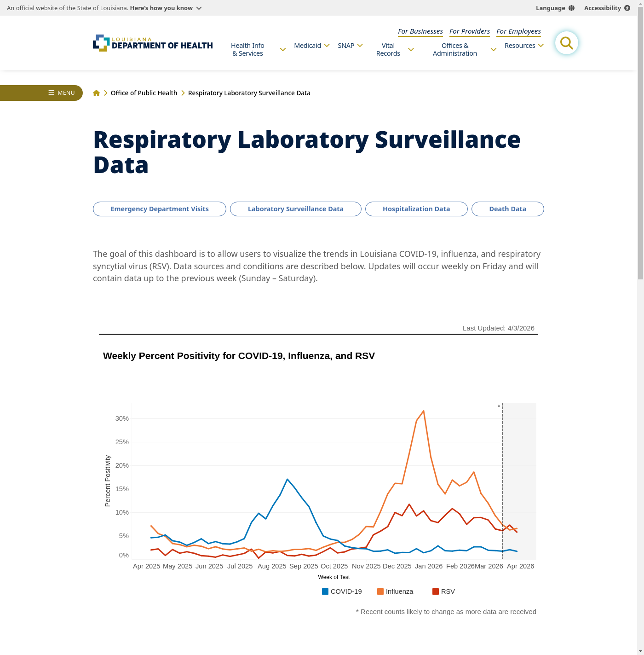Click the page vertical scrollbar thumb
644x655 pixels.
click(x=640, y=147)
